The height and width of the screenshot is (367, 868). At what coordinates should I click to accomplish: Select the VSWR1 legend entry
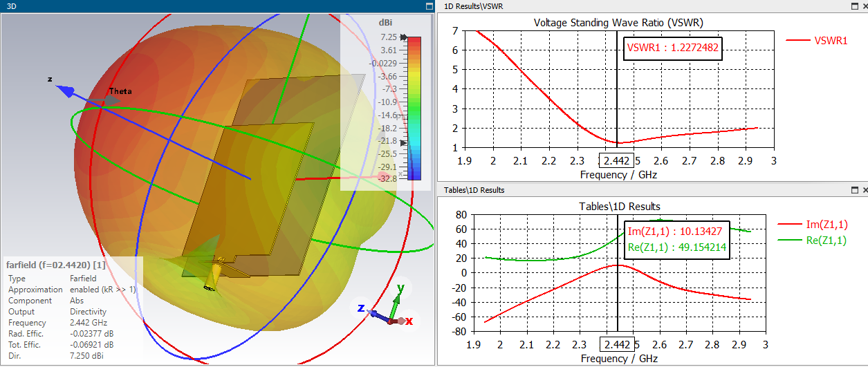[x=817, y=40]
